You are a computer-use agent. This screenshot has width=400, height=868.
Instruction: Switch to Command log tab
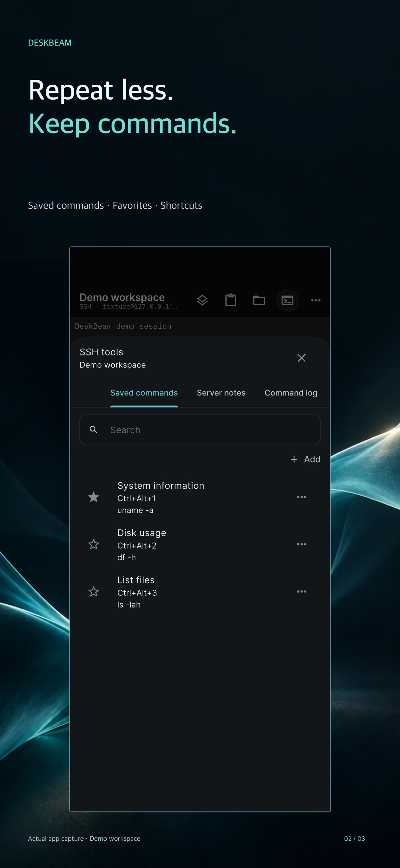pyautogui.click(x=291, y=393)
